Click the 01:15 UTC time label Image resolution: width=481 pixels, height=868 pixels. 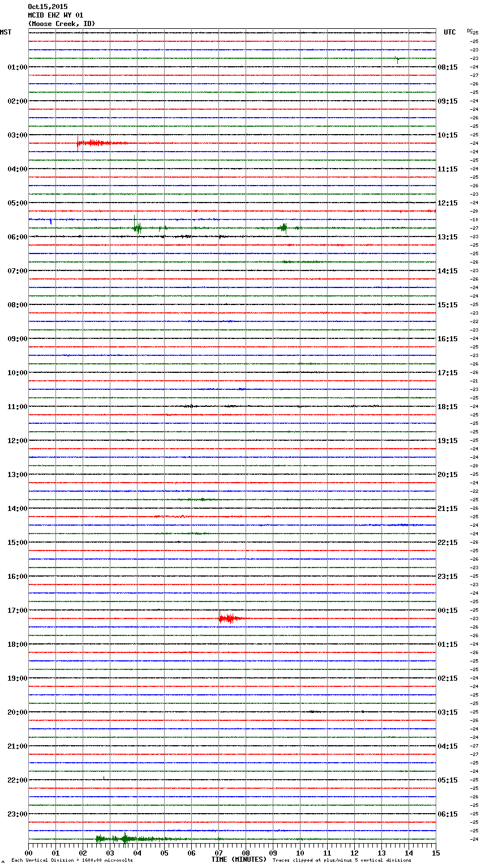448,644
